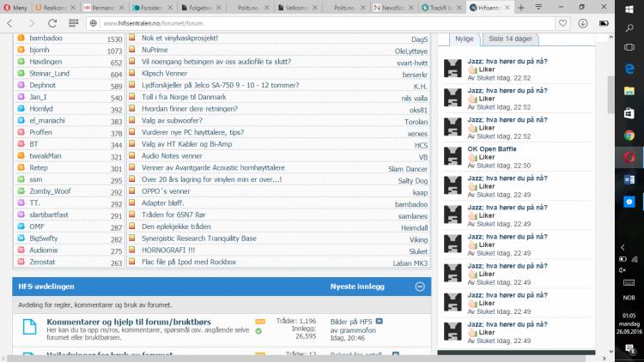This screenshot has height=362, width=644.
Task: Switch to the Nylige tab
Action: (x=464, y=39)
